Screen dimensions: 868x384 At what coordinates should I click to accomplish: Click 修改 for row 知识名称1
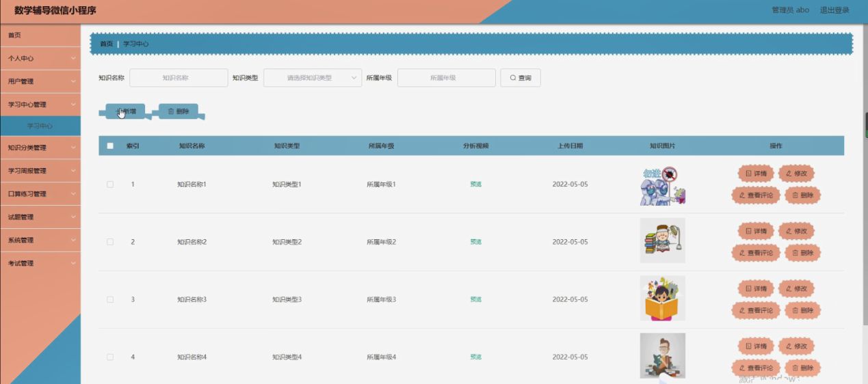796,174
